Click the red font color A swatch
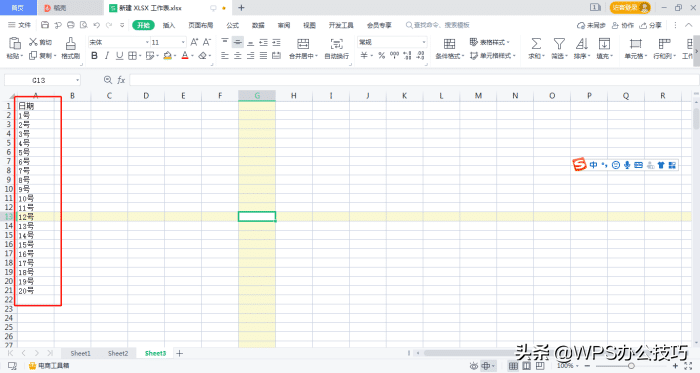 click(x=185, y=56)
